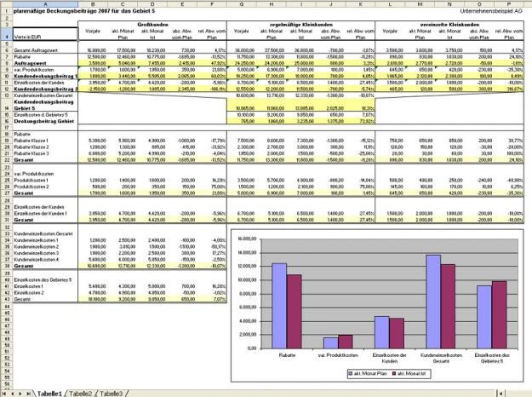Click the 'Deckungsbeitrag Gebiet' label
Viewport: 532px width, 397px height.
(43, 121)
